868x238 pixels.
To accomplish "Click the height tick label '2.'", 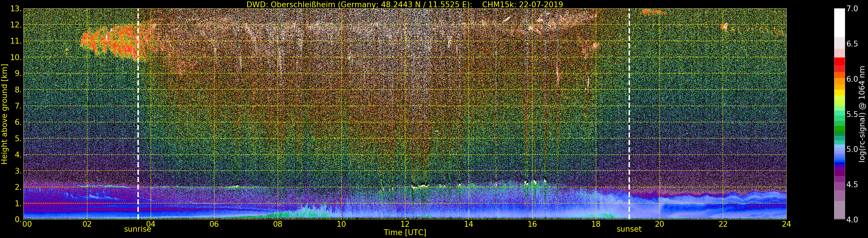I will tap(18, 187).
